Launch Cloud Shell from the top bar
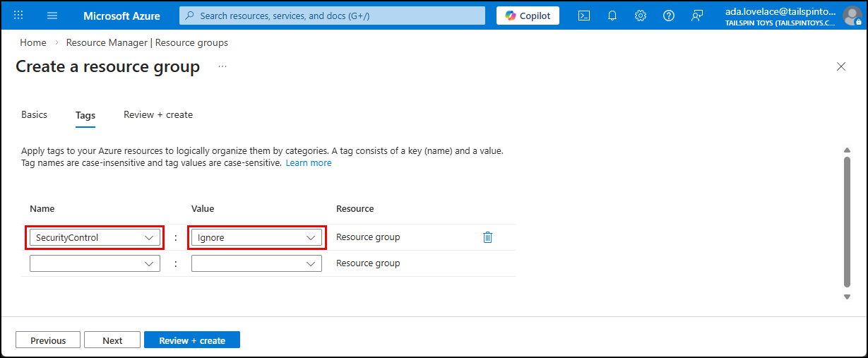The height and width of the screenshot is (358, 868). (584, 16)
